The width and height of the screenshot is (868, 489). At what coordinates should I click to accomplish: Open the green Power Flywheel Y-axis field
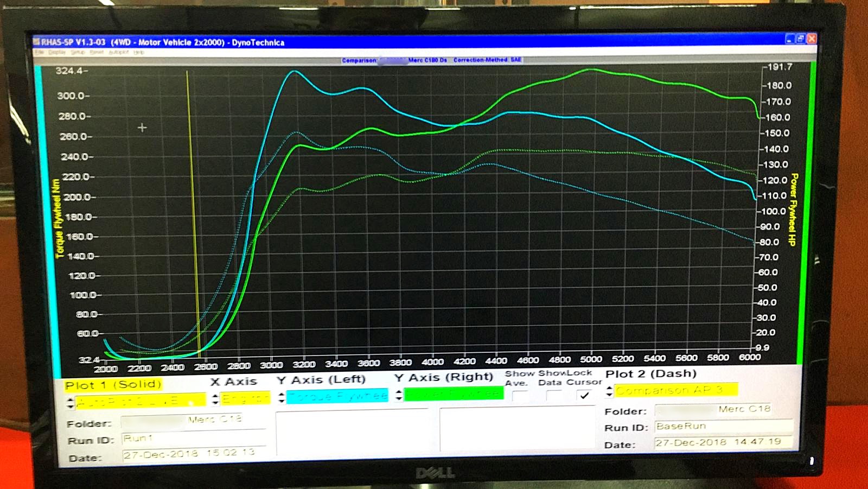[x=454, y=394]
